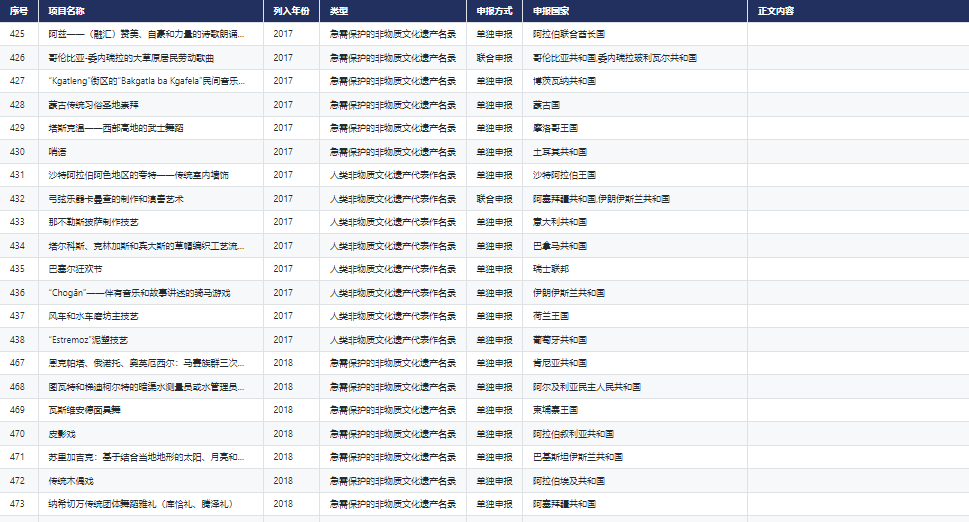Select country cell 博茨瓦纳共和国
This screenshot has height=522, width=969.
click(564, 81)
